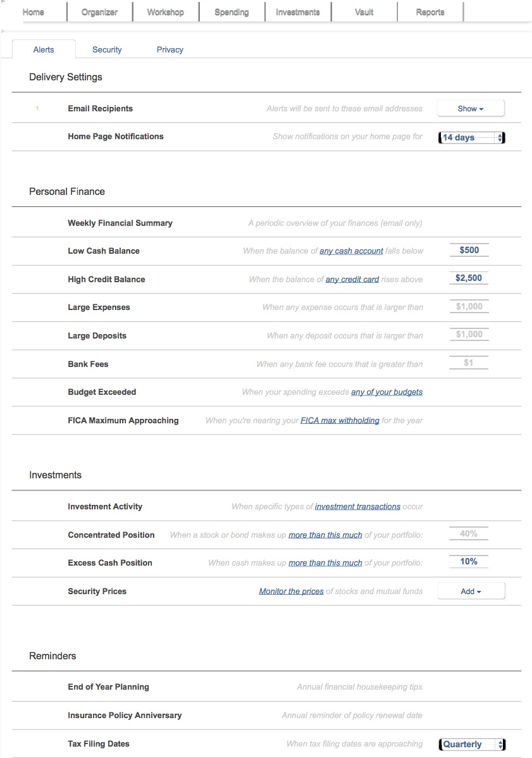Go to the Vault tab

pos(364,12)
